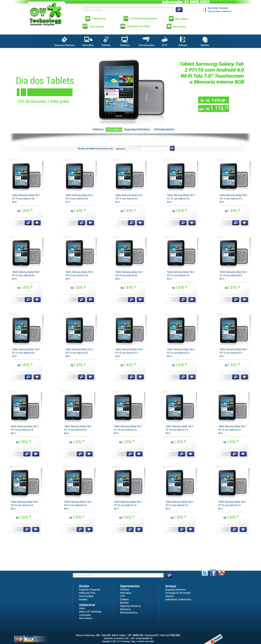
Task: Open Perguntas Frequentes footer link
Action: pos(89,589)
